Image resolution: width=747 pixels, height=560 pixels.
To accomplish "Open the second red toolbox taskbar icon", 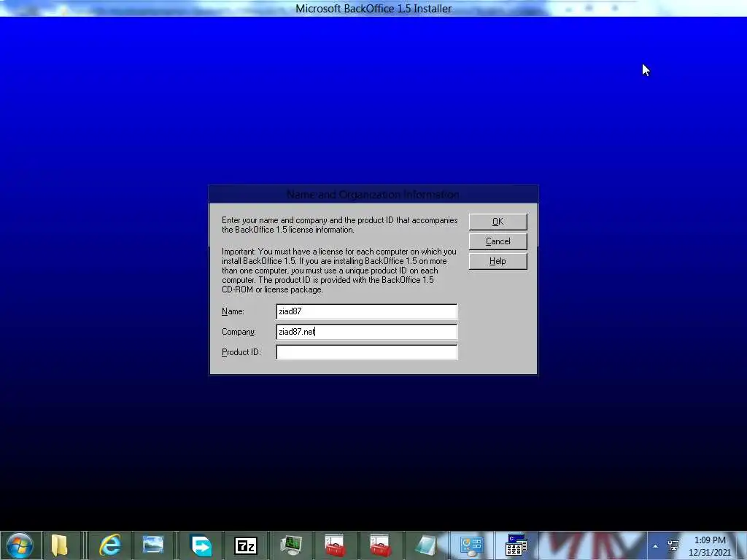I will pos(380,545).
